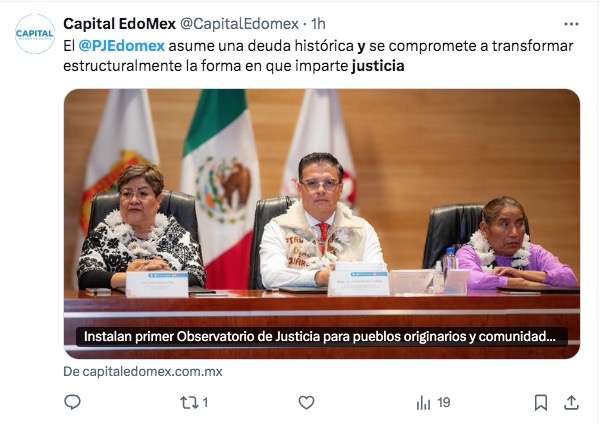Click the 1h timestamp
600x424 pixels.
pos(318,24)
